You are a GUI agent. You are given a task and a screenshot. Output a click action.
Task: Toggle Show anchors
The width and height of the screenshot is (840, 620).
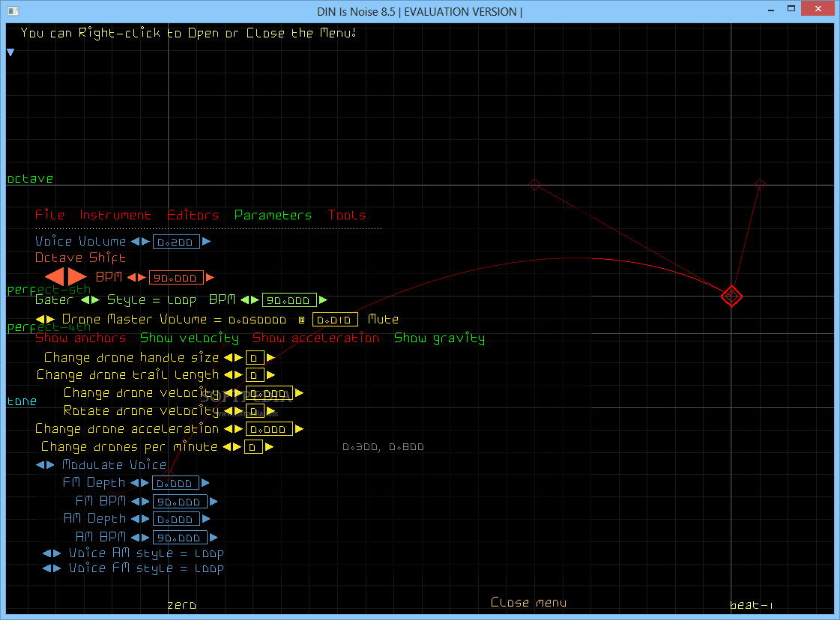pos(80,338)
